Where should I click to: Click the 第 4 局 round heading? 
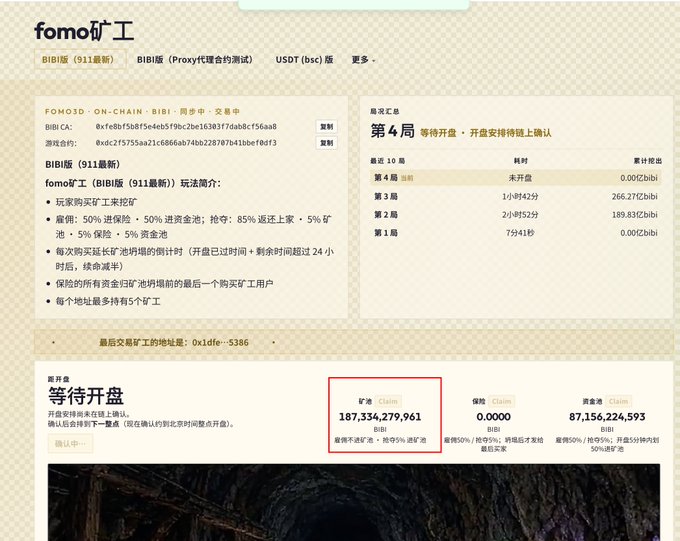pyautogui.click(x=392, y=131)
